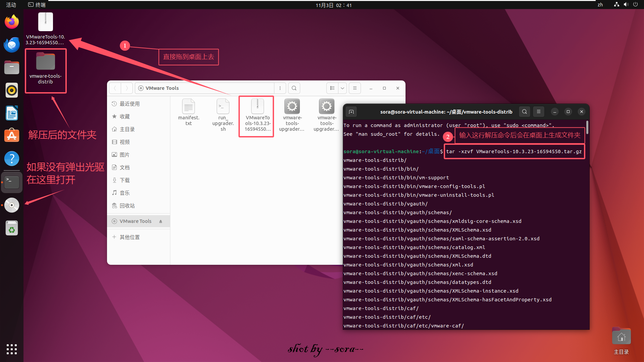The height and width of the screenshot is (362, 644).
Task: Select the VMwareTools tar.gz file on the desktop
Action: (x=46, y=29)
